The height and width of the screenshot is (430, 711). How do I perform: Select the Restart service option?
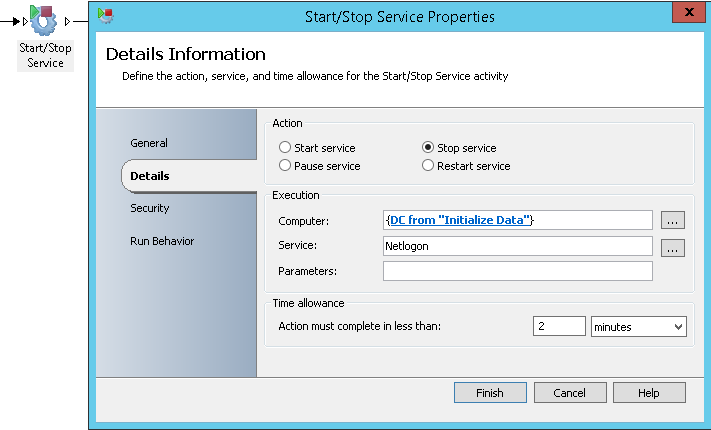[x=466, y=166]
